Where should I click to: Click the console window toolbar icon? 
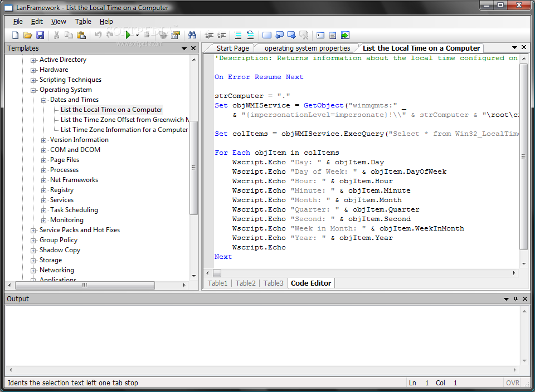tap(320, 35)
